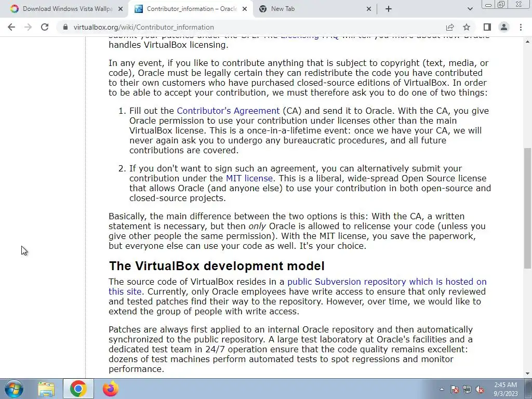Open the taskbar clock showing 2:45 AM

click(506, 389)
